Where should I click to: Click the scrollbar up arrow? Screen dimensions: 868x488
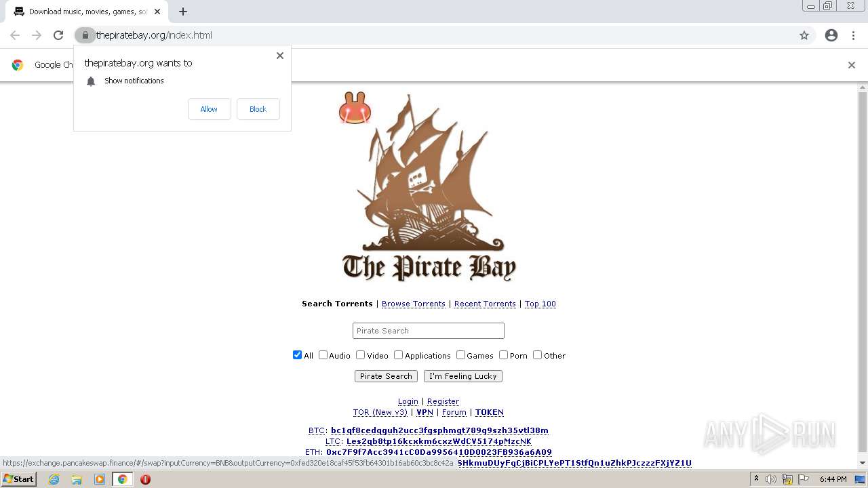(863, 87)
